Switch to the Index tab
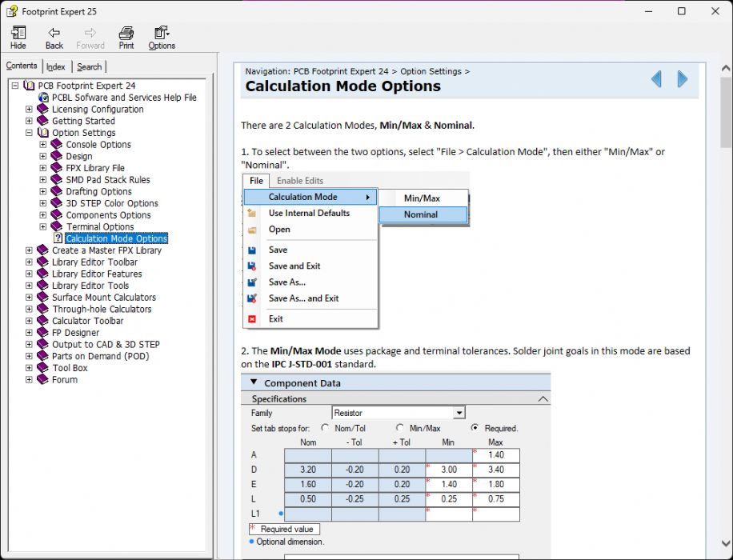 click(x=56, y=67)
